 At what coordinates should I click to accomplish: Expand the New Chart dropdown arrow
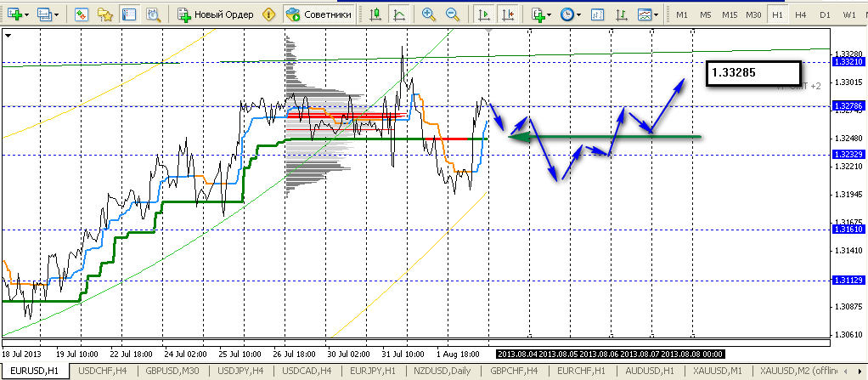pyautogui.click(x=26, y=15)
